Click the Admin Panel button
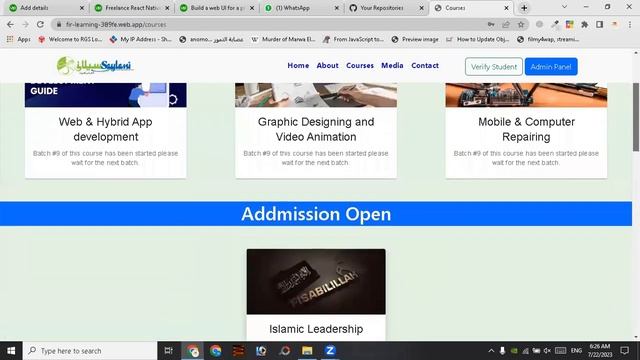The image size is (640, 360). pos(551,67)
